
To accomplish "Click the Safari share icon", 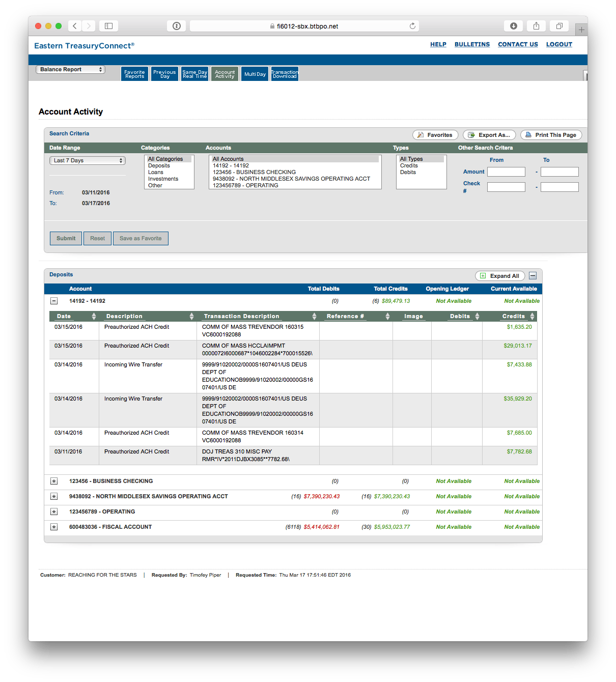I will coord(536,26).
